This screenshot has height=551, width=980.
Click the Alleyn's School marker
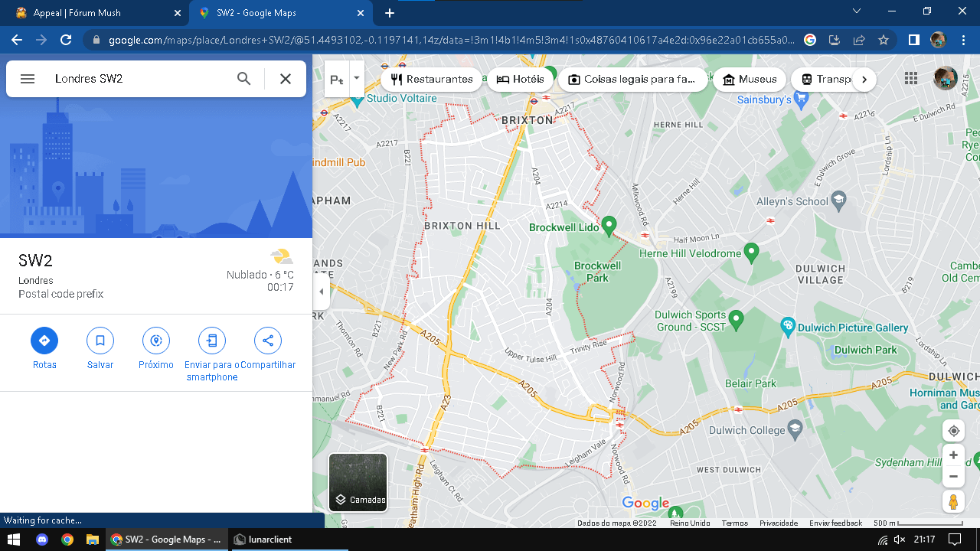[x=839, y=201]
